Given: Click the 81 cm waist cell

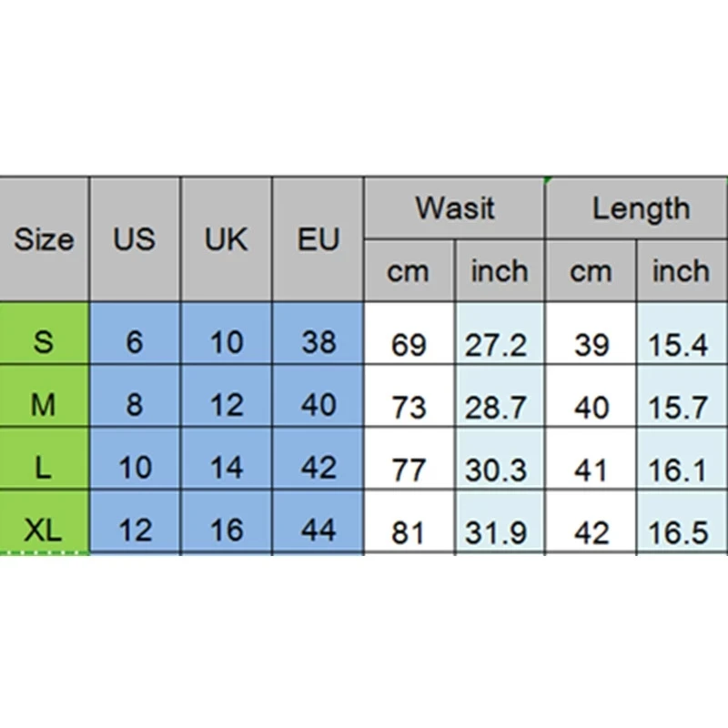Looking at the screenshot, I should tap(408, 531).
